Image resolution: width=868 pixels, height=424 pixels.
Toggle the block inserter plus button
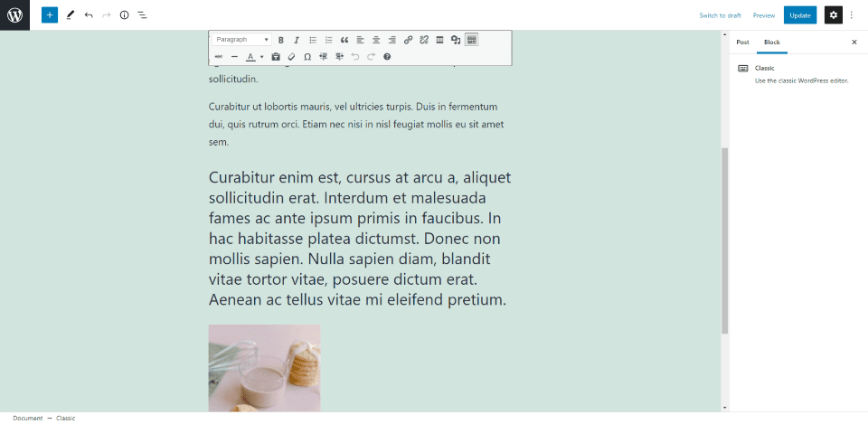50,15
